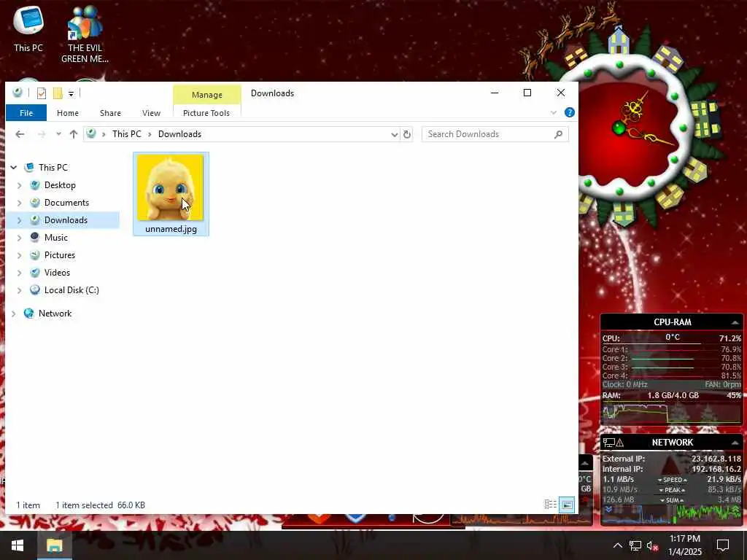This screenshot has width=747, height=560.
Task: Open recent locations dropdown arrow
Action: 58,134
